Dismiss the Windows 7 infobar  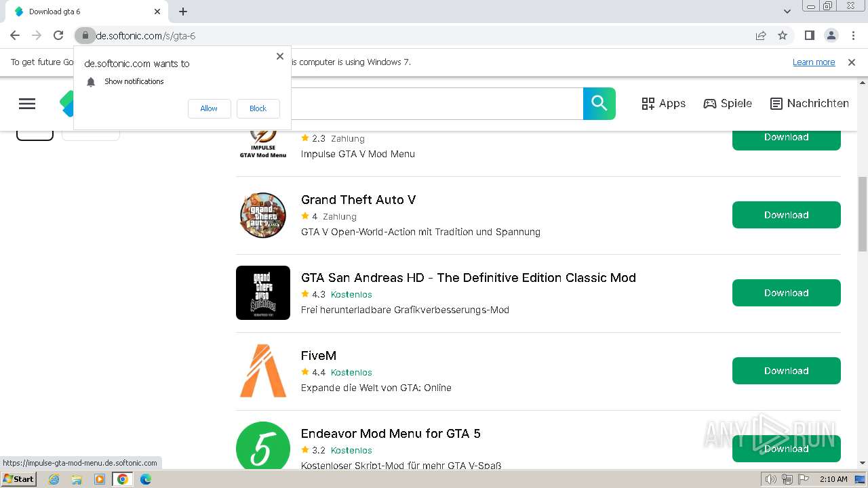click(x=852, y=62)
